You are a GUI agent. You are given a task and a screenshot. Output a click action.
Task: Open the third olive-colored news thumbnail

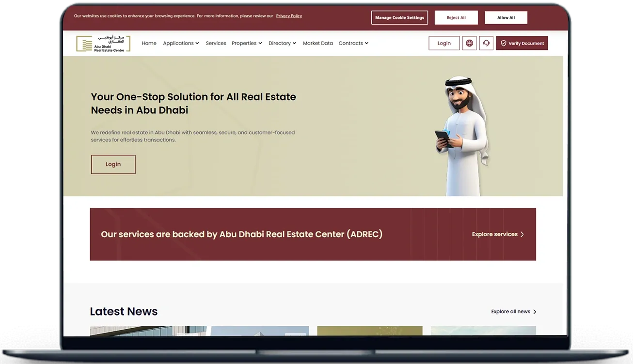click(370, 331)
